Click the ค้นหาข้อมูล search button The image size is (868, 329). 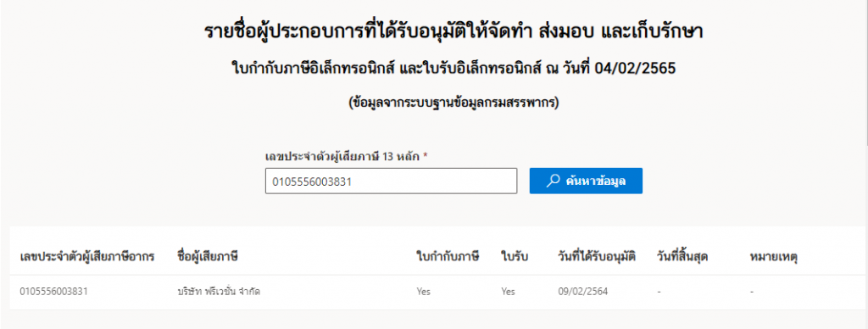586,181
